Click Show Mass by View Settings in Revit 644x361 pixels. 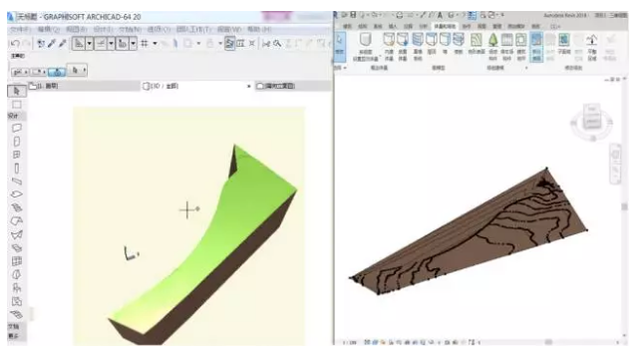click(365, 47)
